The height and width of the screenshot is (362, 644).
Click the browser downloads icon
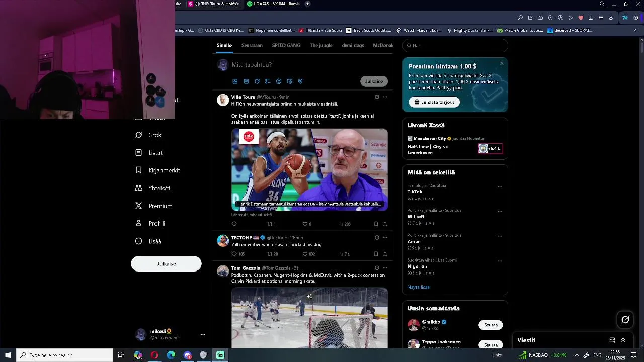[x=591, y=18]
